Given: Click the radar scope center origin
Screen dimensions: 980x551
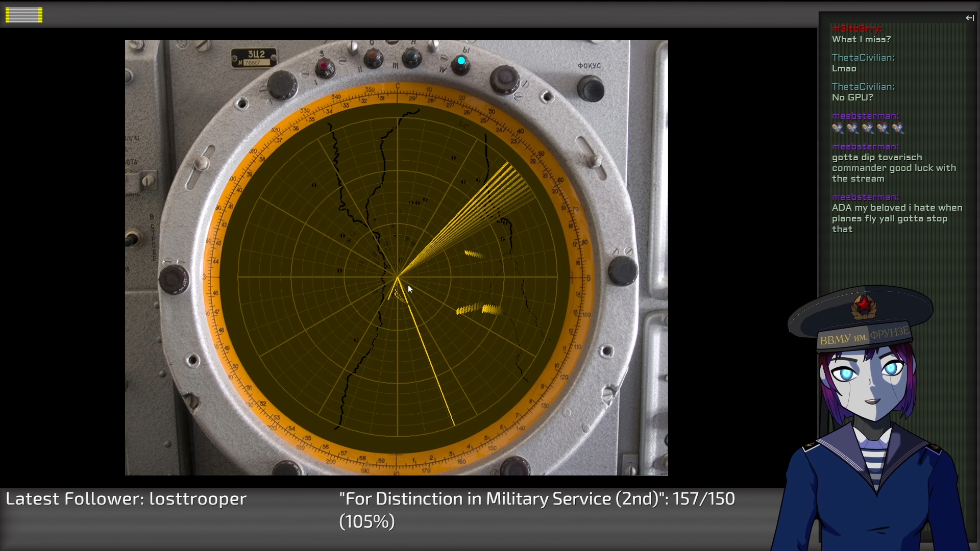Looking at the screenshot, I should (x=398, y=278).
